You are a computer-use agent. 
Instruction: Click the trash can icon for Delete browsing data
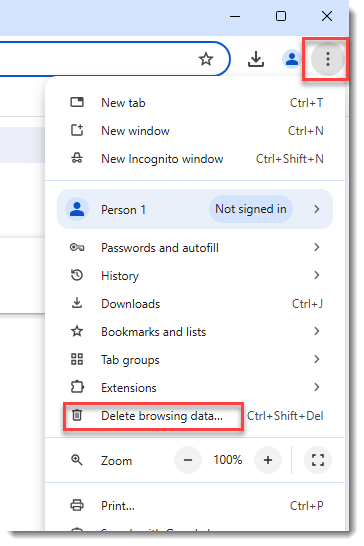[x=77, y=415]
